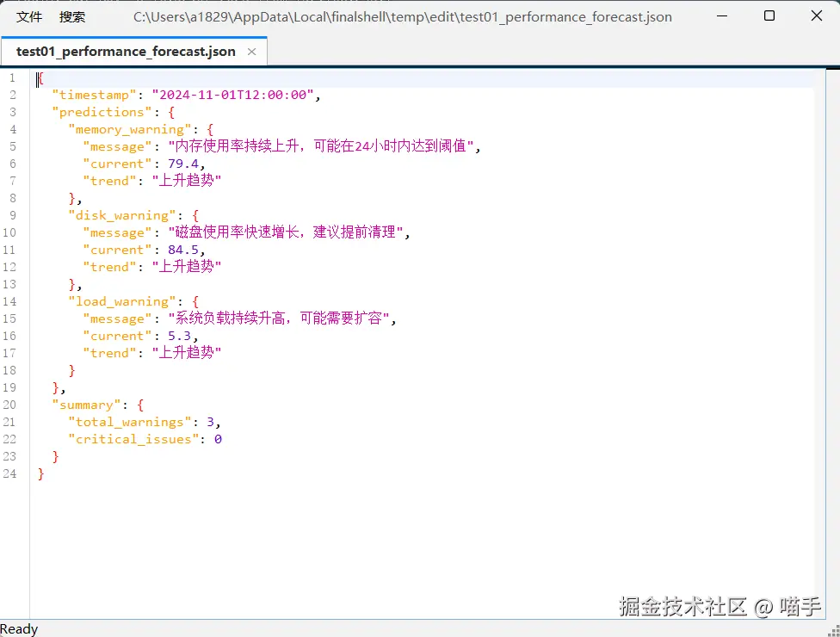Screen dimensions: 840x637
Task: Click the memory message string on line 5
Action: tap(321, 146)
